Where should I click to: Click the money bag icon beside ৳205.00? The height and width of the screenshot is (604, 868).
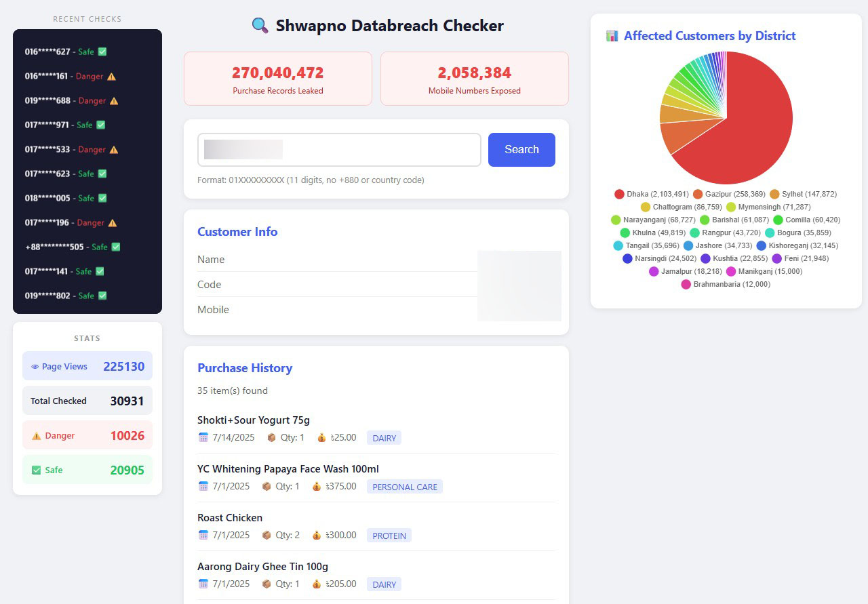pyautogui.click(x=317, y=584)
